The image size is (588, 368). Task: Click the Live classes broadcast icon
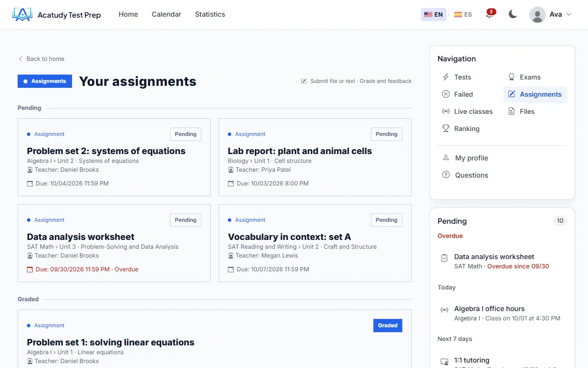(446, 111)
